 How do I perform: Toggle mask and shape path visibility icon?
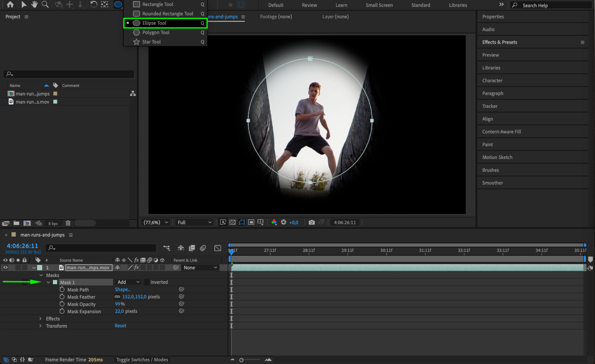click(242, 222)
